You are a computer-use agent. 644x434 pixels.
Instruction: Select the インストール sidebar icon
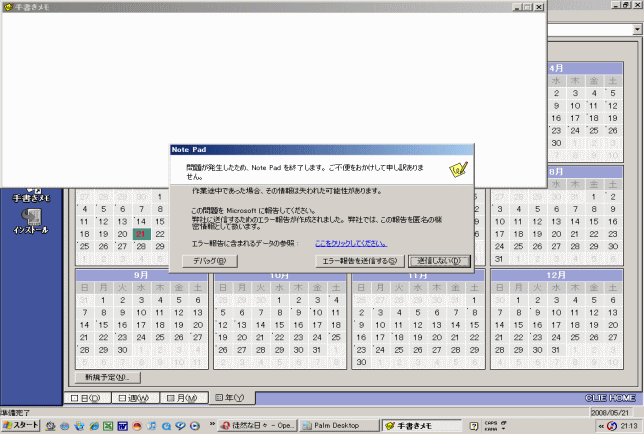(x=31, y=221)
